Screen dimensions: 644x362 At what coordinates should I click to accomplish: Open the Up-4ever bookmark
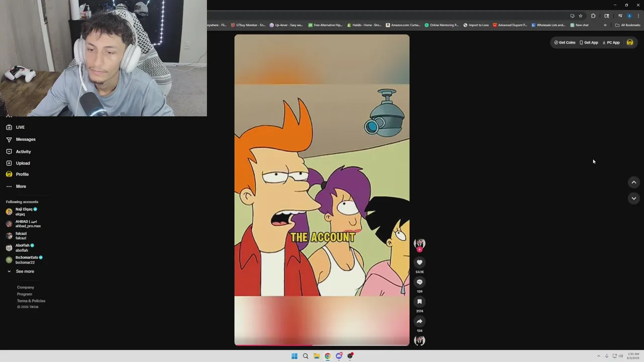tap(286, 25)
